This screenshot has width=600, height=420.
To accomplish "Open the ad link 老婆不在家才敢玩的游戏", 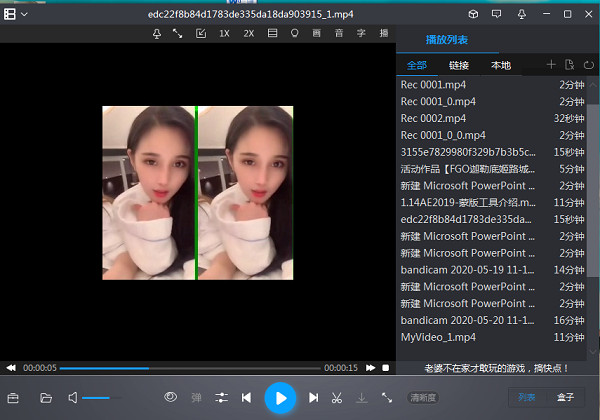I will (x=496, y=368).
